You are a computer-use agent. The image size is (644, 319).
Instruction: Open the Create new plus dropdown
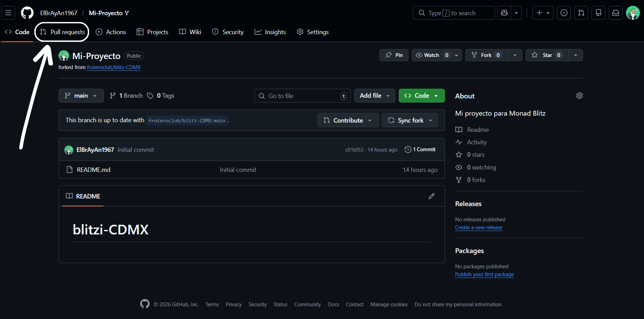543,13
